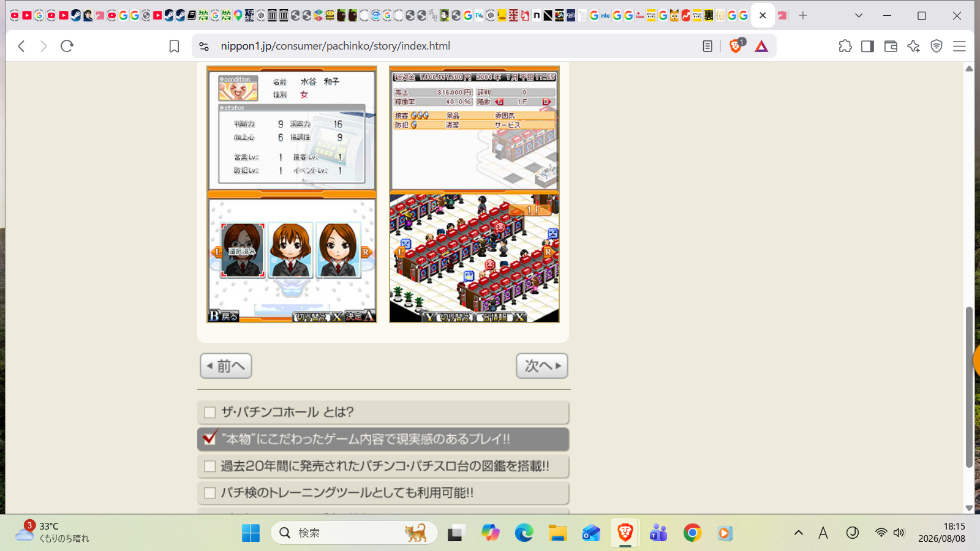Open reader mode for this page
The width and height of the screenshot is (980, 551).
pos(707,46)
